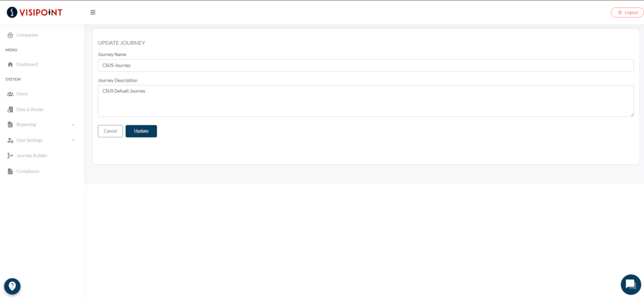Image resolution: width=644 pixels, height=299 pixels.
Task: Click the Companies building icon
Action: [10, 35]
